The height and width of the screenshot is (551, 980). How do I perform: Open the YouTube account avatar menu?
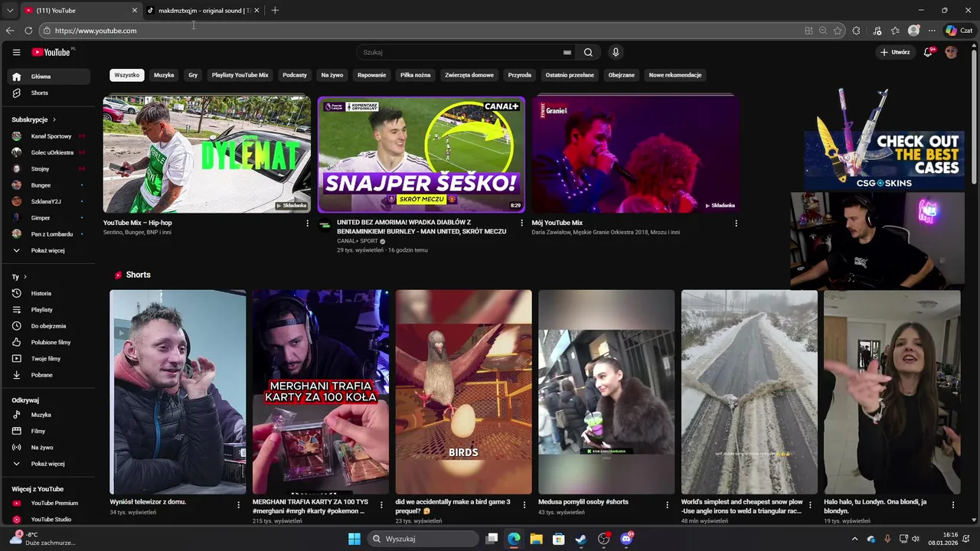point(951,52)
